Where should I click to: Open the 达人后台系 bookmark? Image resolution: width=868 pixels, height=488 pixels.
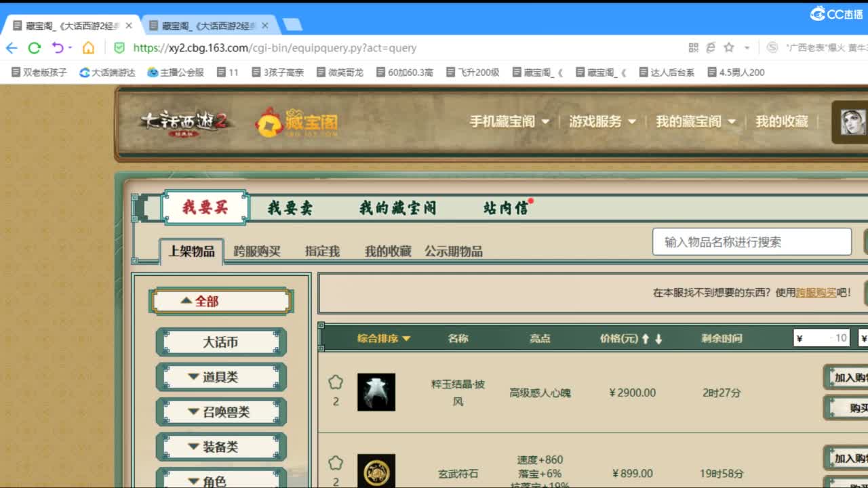coord(667,72)
